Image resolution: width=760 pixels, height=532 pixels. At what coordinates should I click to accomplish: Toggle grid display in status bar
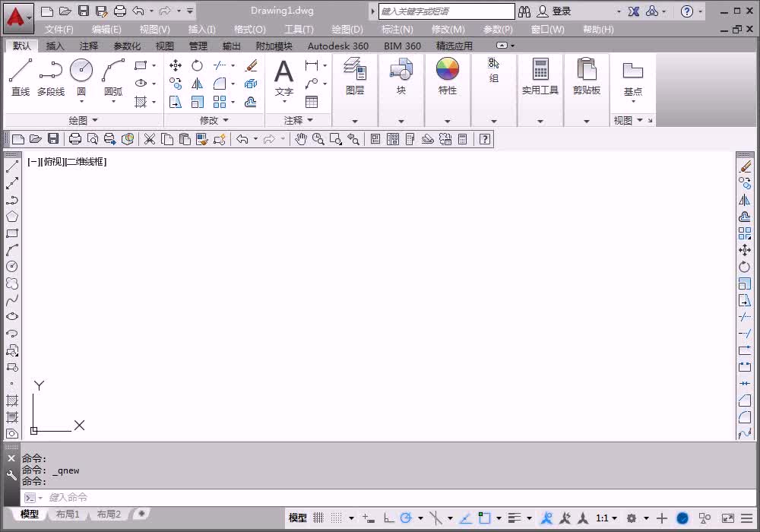click(318, 518)
